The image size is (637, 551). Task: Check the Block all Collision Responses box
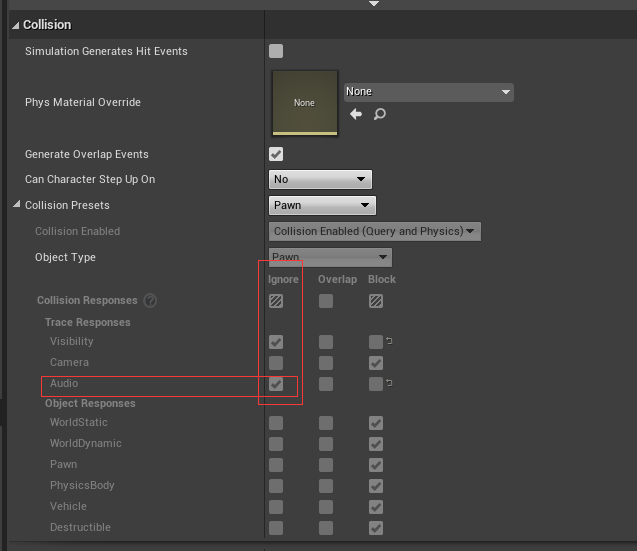coord(376,301)
